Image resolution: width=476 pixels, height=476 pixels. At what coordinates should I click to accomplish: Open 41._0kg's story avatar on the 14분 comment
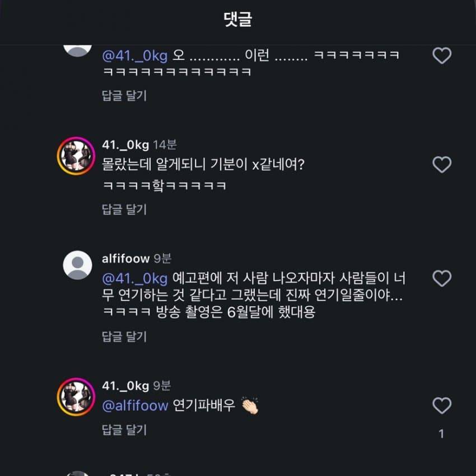click(76, 156)
